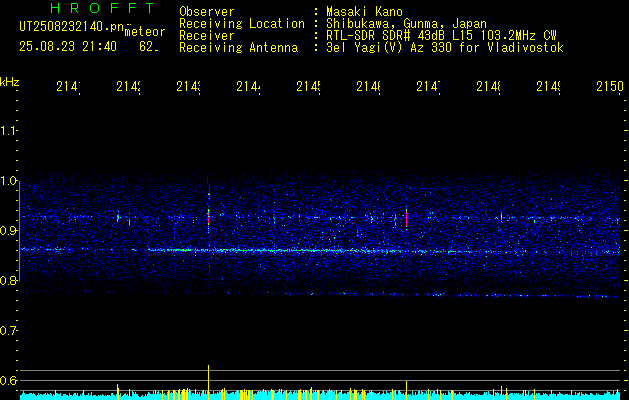Click the Observer label
629x400 pixels.
click(207, 12)
